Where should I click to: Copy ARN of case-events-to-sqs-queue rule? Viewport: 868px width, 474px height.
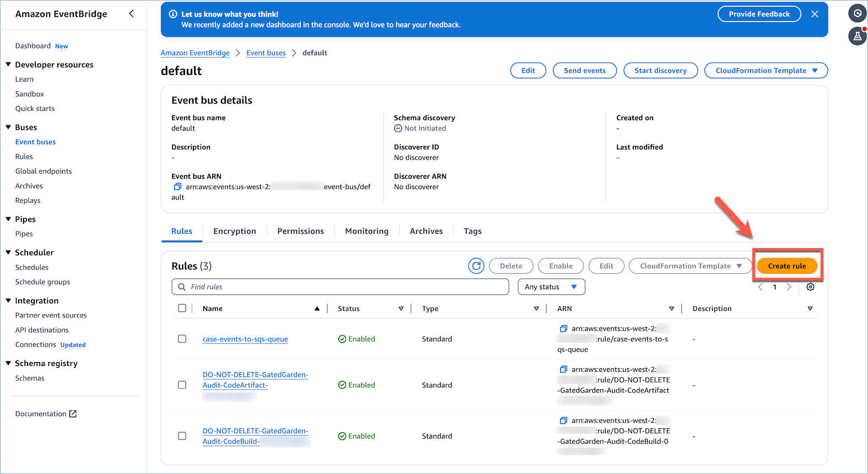click(x=563, y=328)
